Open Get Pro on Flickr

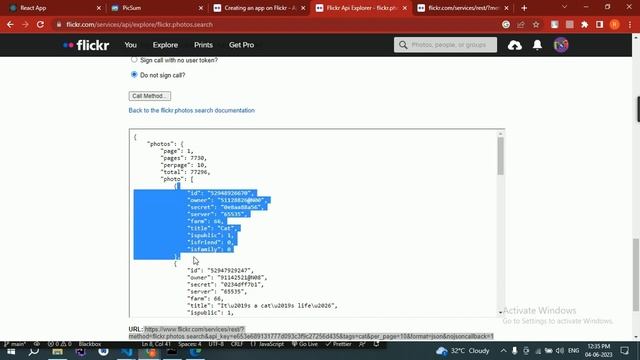242,45
